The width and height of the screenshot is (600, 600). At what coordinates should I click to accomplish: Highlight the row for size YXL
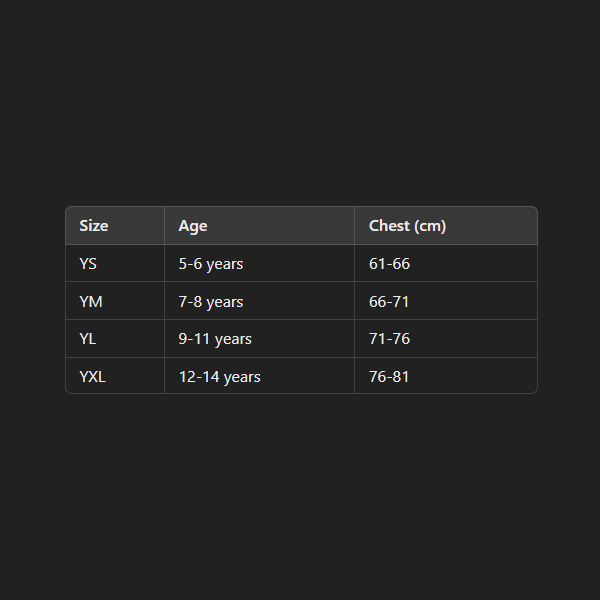[x=300, y=377]
